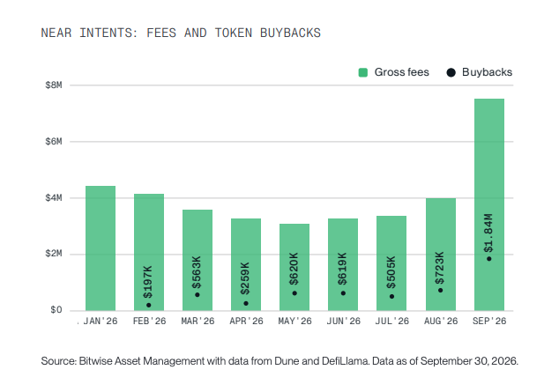
Task: Click the $620K buyback label
Action: (x=294, y=270)
